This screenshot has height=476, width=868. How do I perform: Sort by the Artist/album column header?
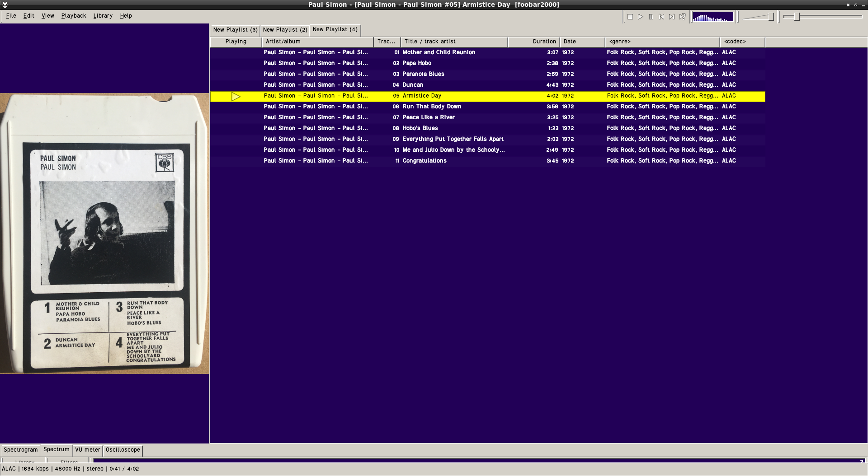tap(318, 42)
